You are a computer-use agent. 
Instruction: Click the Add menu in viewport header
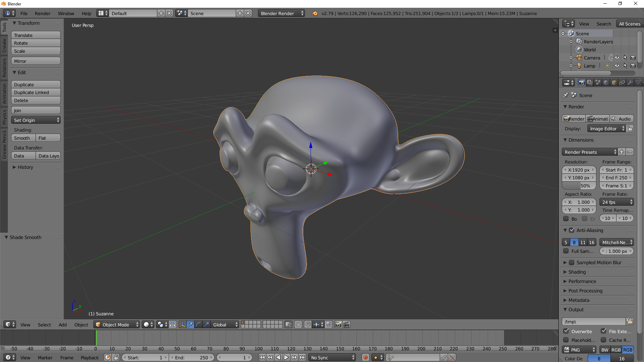tap(62, 324)
